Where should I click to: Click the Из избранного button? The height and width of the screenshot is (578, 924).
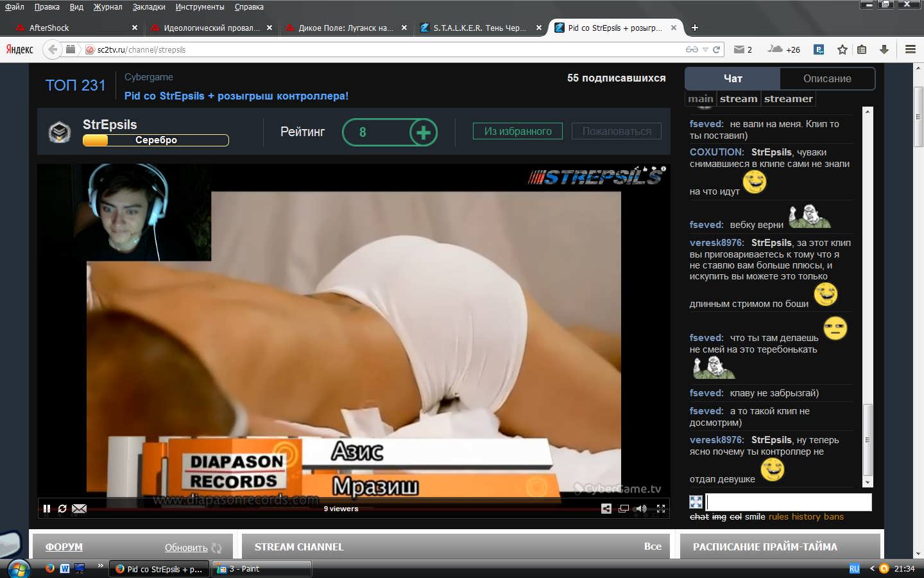tap(518, 131)
